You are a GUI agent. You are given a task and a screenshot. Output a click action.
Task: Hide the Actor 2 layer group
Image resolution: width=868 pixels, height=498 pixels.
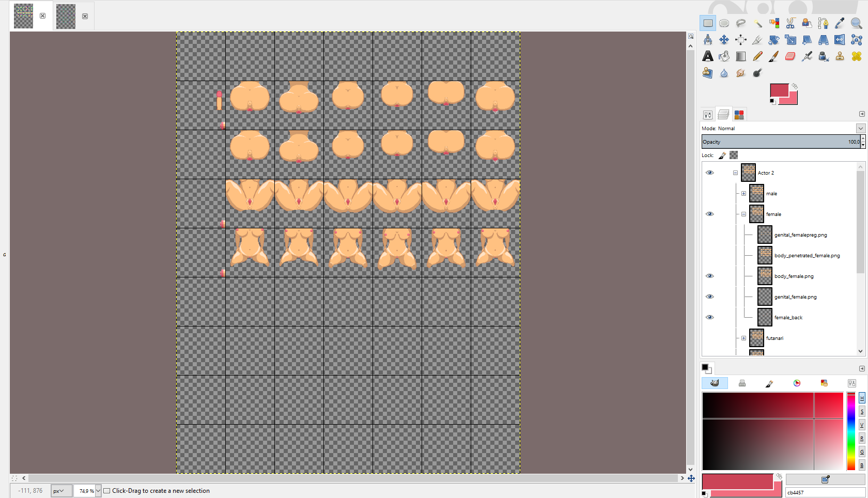709,173
